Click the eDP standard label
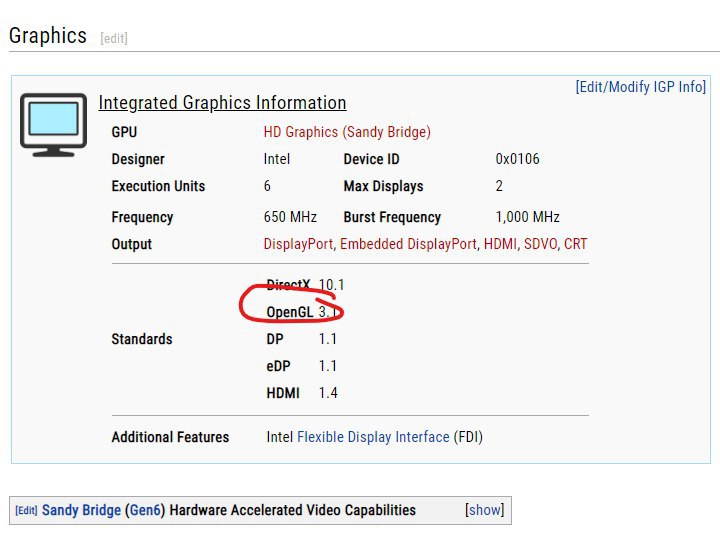This screenshot has height=551, width=720. click(x=278, y=366)
